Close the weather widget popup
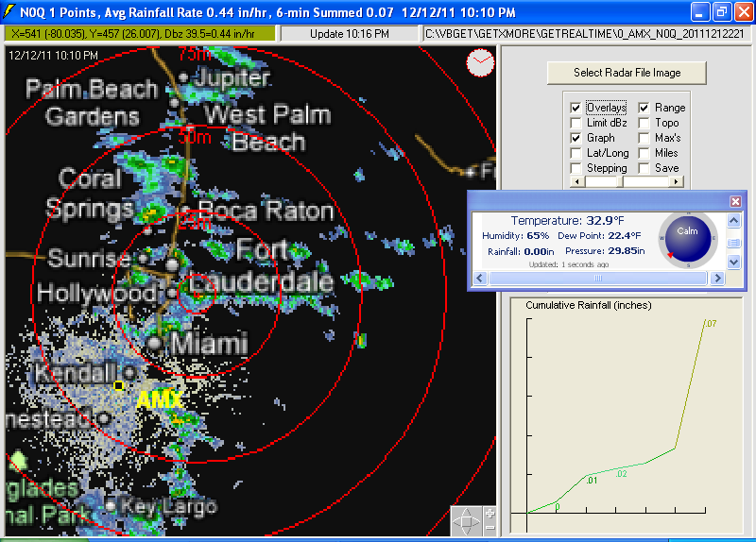756x542 pixels. 736,201
